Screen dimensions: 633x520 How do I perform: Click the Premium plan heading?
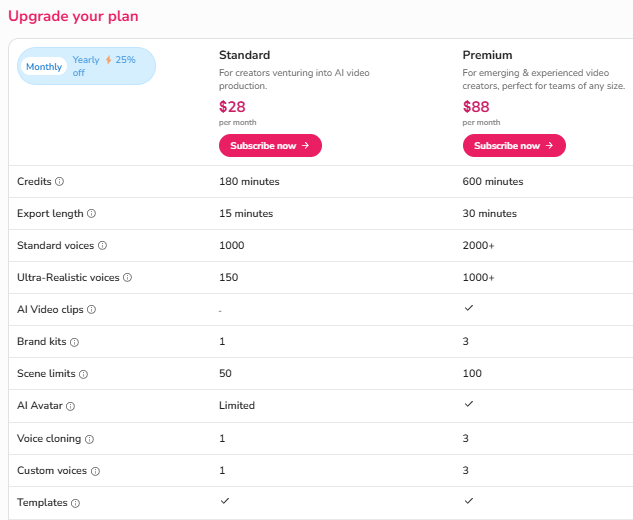tap(487, 55)
